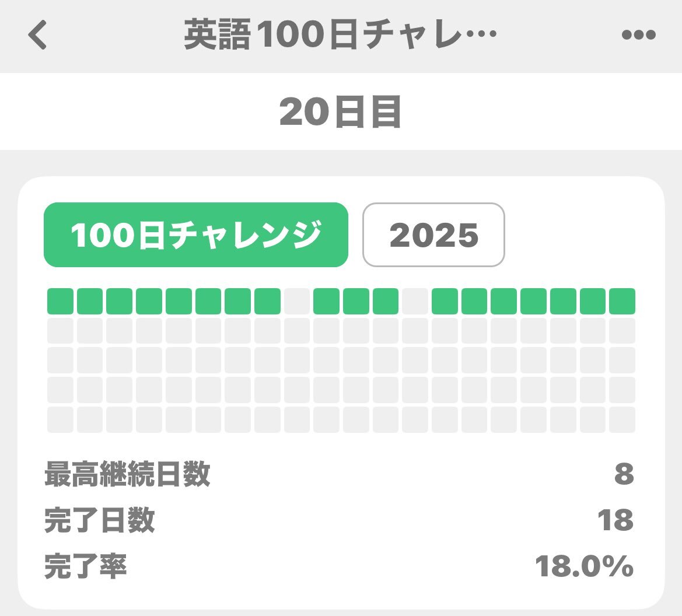Tap the first gray square in second row
Screen dimensions: 682x616
pos(60,331)
